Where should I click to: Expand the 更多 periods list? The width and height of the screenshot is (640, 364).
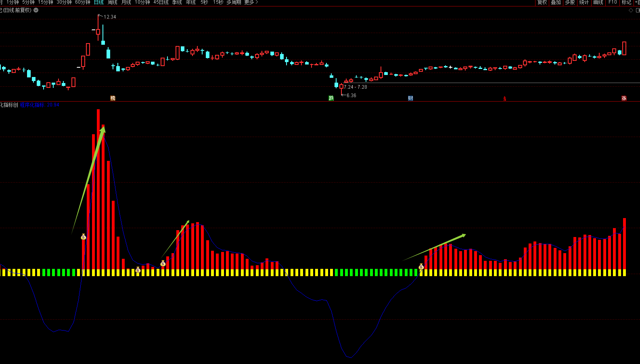tap(251, 2)
